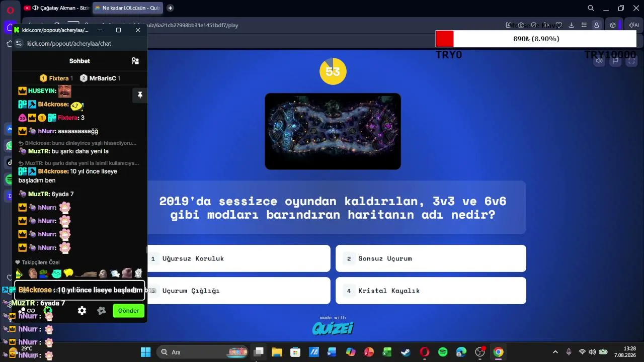Open the Windows Start menu
The height and width of the screenshot is (362, 644).
[x=145, y=352]
